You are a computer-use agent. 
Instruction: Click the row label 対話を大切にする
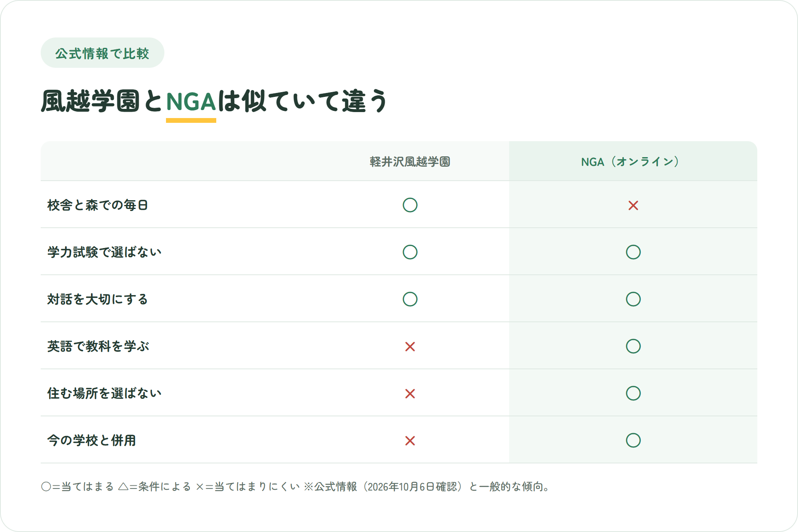tap(98, 299)
